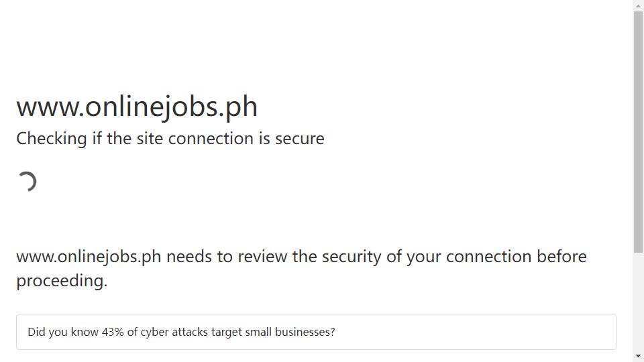Click the word 'Checking' in the subtitle
Screen dimensions: 644x362
pos(52,139)
